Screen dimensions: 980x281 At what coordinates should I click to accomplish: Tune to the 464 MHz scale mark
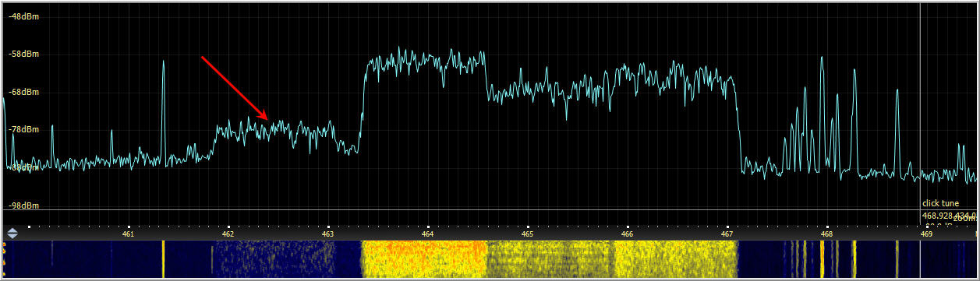428,234
